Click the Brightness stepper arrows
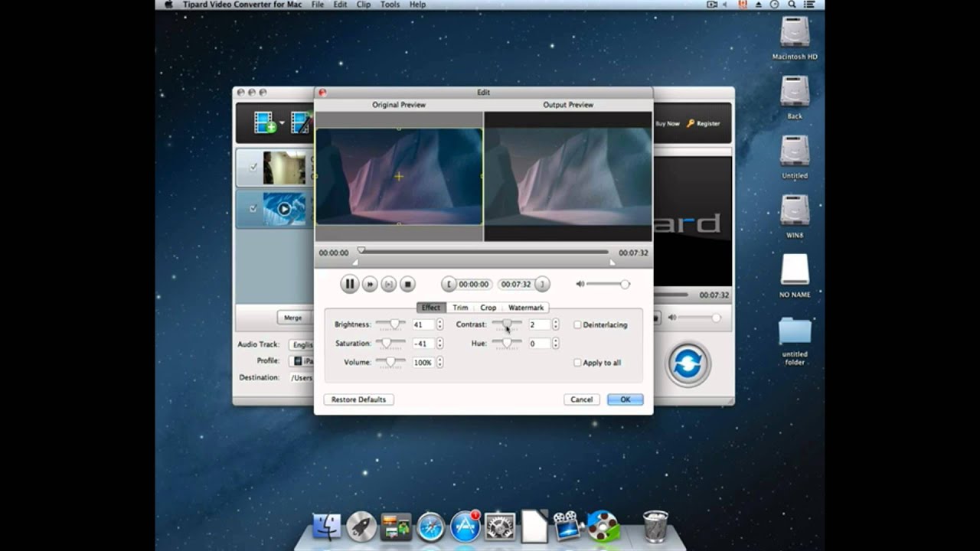 click(439, 324)
